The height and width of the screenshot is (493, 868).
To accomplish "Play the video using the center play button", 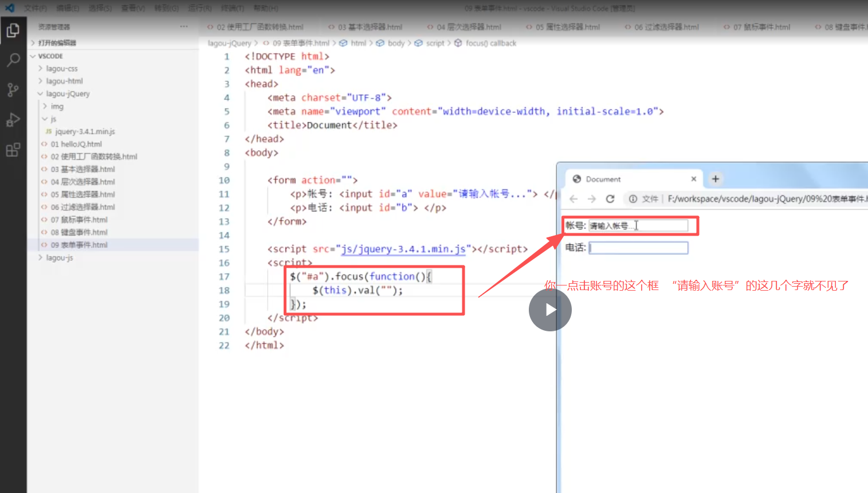I will [549, 310].
